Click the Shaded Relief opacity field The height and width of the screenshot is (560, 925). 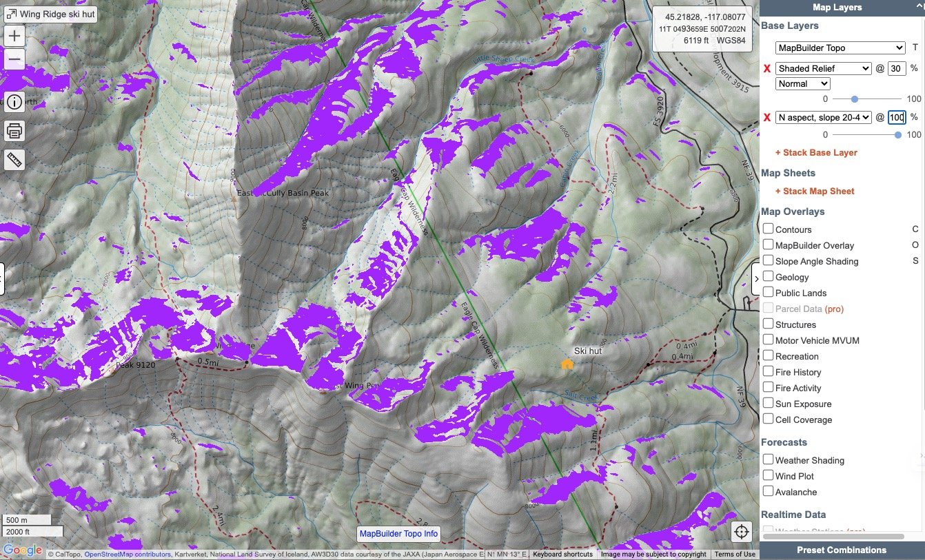897,68
